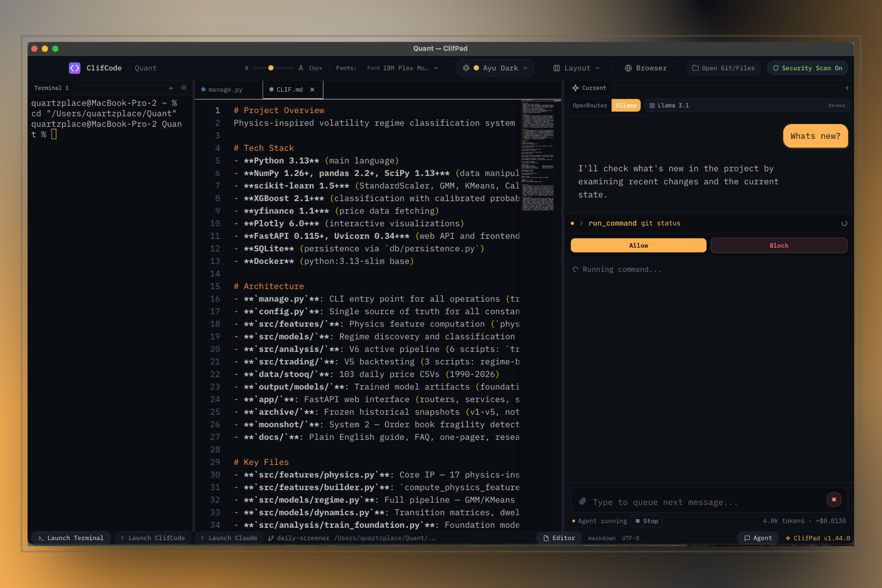Click the Stop button near Agent running
Viewport: 882px width, 588px height.
click(646, 521)
